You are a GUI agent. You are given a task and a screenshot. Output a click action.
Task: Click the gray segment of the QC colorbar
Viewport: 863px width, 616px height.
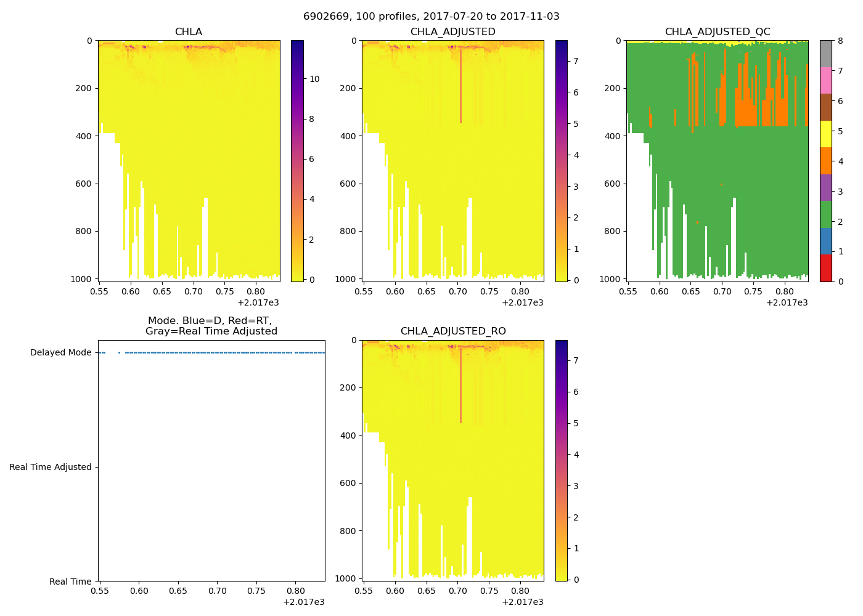coord(825,54)
